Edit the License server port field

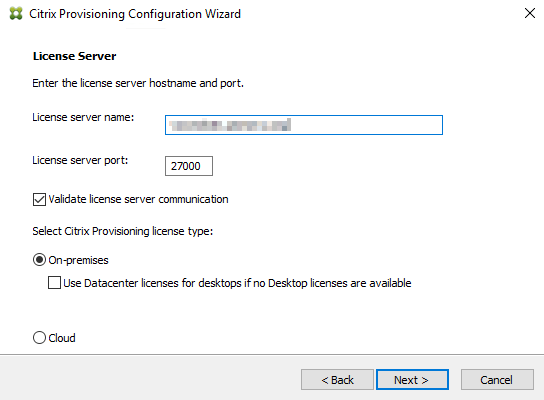(189, 166)
